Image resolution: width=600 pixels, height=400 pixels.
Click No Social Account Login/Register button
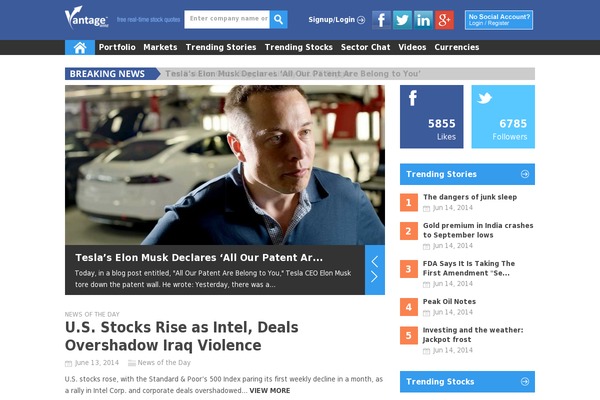coord(499,20)
